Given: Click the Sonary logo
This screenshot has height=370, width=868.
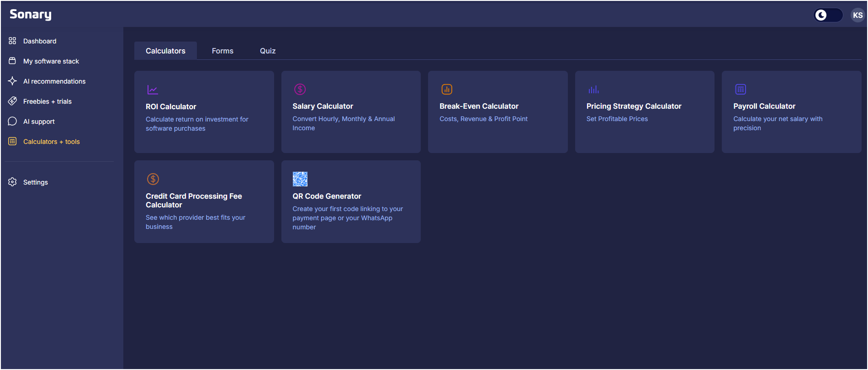Looking at the screenshot, I should click(x=31, y=15).
